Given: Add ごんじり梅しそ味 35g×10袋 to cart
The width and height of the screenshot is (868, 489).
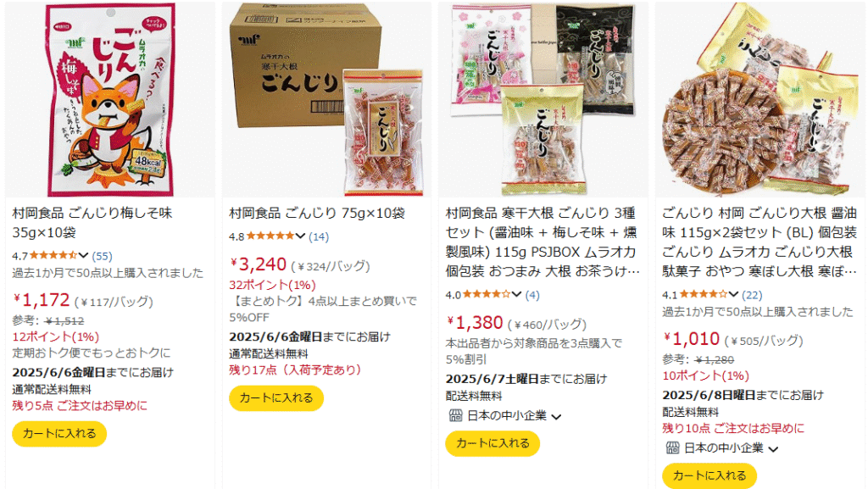Looking at the screenshot, I should click(59, 434).
